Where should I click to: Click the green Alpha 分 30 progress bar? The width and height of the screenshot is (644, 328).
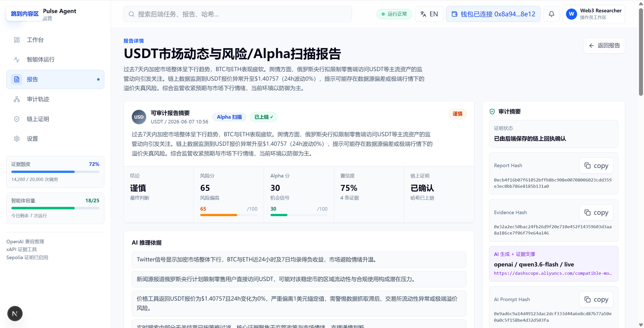(299, 215)
